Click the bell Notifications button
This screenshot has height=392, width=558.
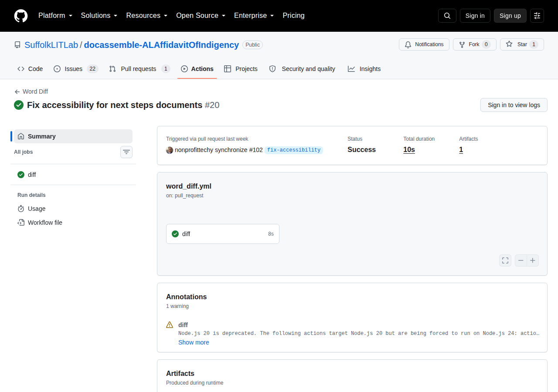pos(424,44)
